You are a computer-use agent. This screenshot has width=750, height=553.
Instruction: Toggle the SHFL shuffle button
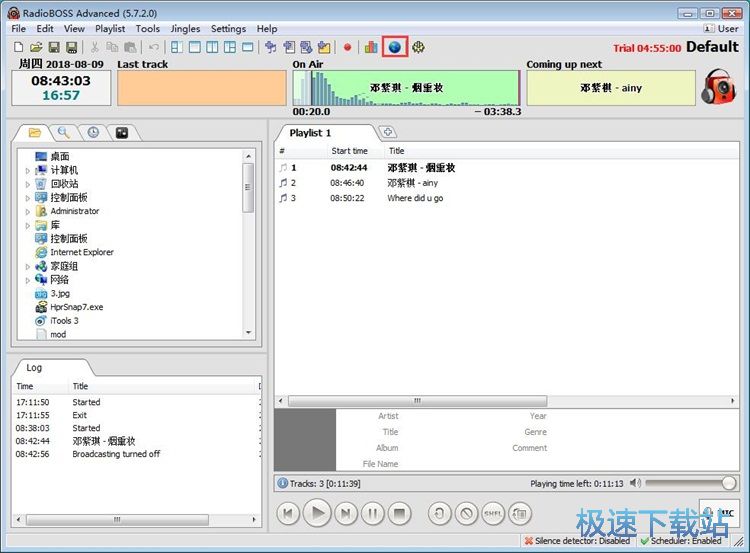coord(493,514)
